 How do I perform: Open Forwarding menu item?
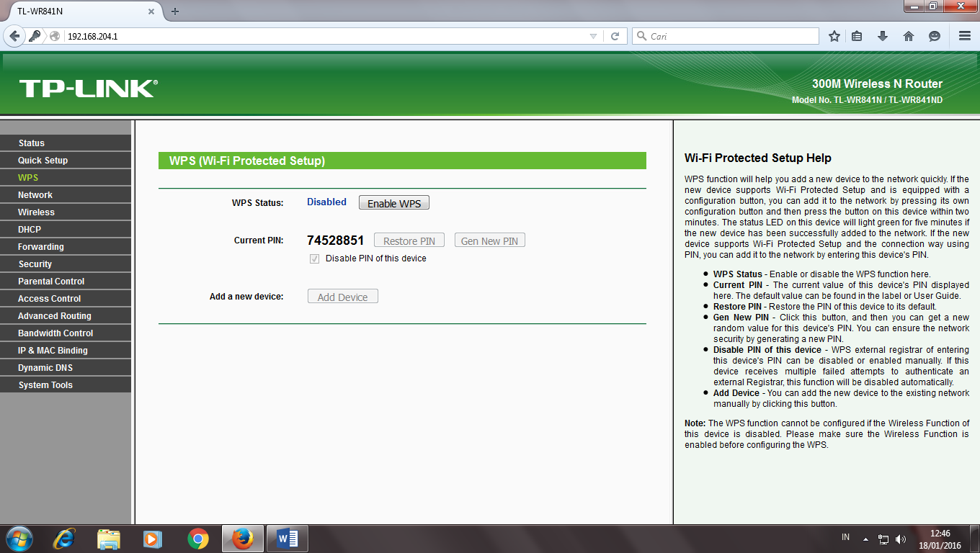[x=66, y=247]
